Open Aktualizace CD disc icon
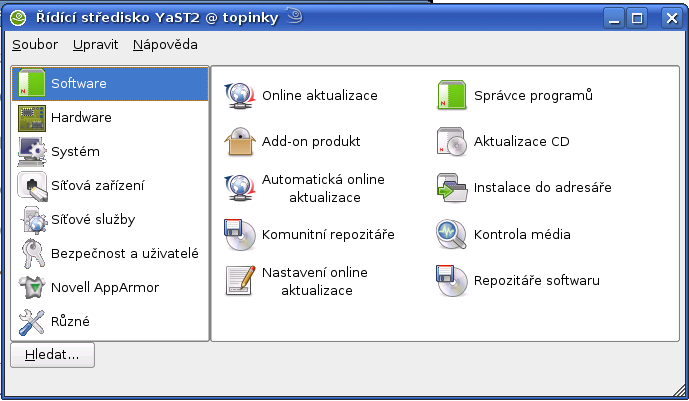The image size is (689, 401). pyautogui.click(x=452, y=141)
